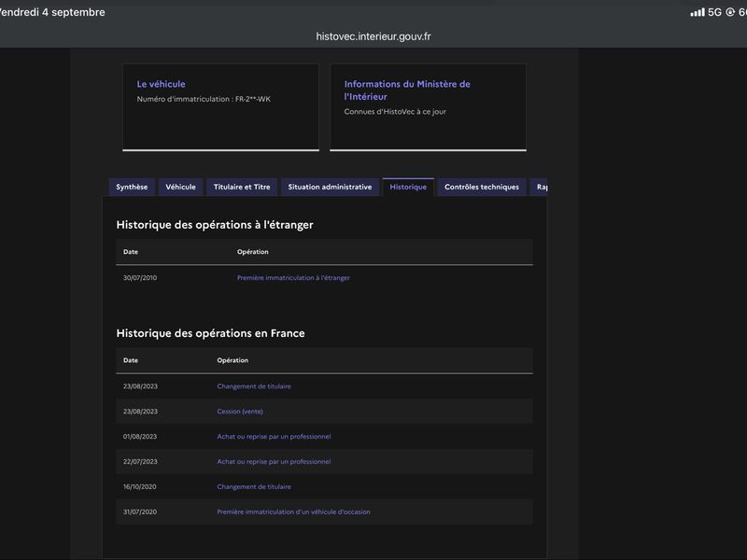Open the Situation administrative tab
747x560 pixels.
tap(330, 187)
